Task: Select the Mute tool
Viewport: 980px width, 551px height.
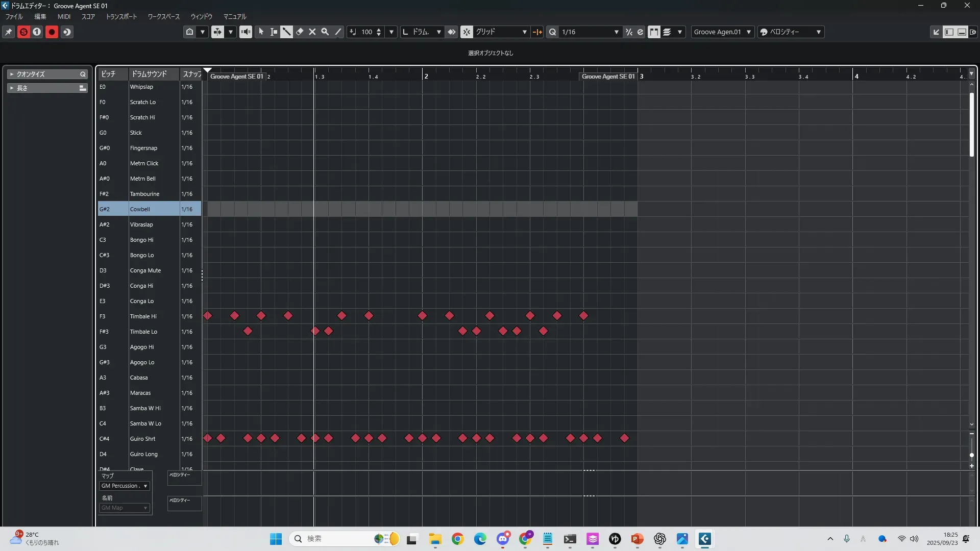Action: tap(312, 32)
